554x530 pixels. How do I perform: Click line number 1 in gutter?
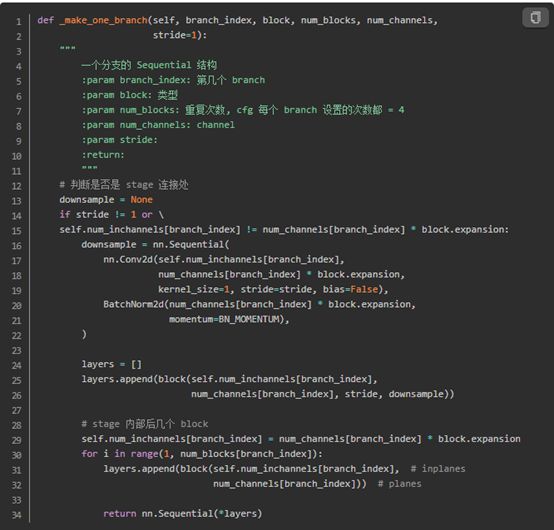click(x=18, y=22)
